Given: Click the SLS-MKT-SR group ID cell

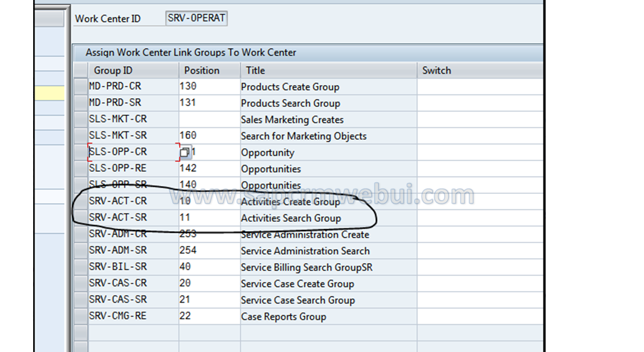Looking at the screenshot, I should 134,136.
